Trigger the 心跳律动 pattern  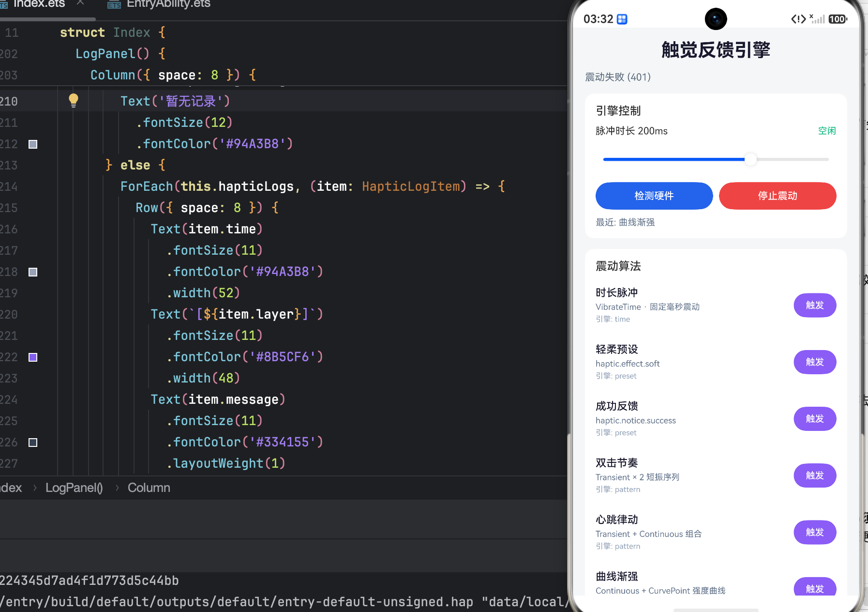[x=815, y=532]
